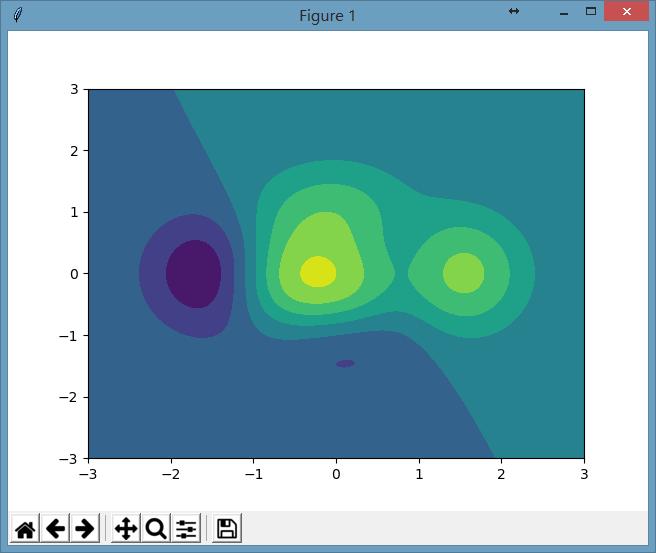Close the Figure 1 window
Viewport: 656px width, 553px height.
(628, 11)
